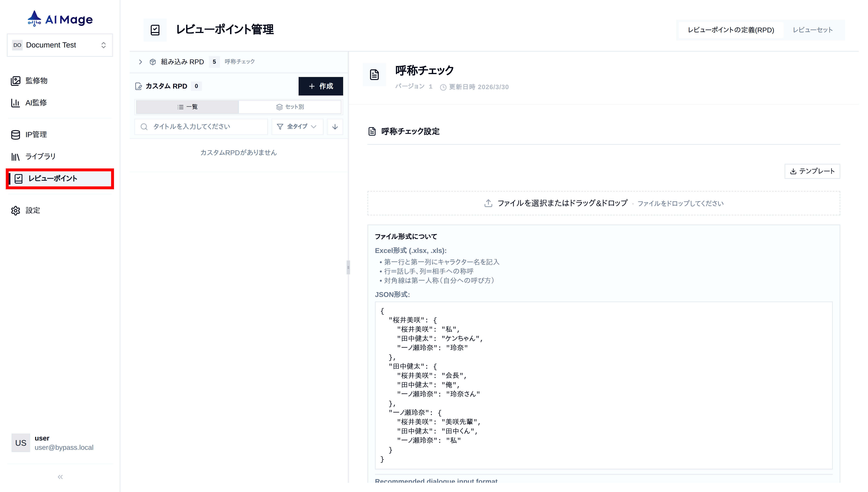The height and width of the screenshot is (492, 868).
Task: Click the 監修物 image icon
Action: point(16,81)
